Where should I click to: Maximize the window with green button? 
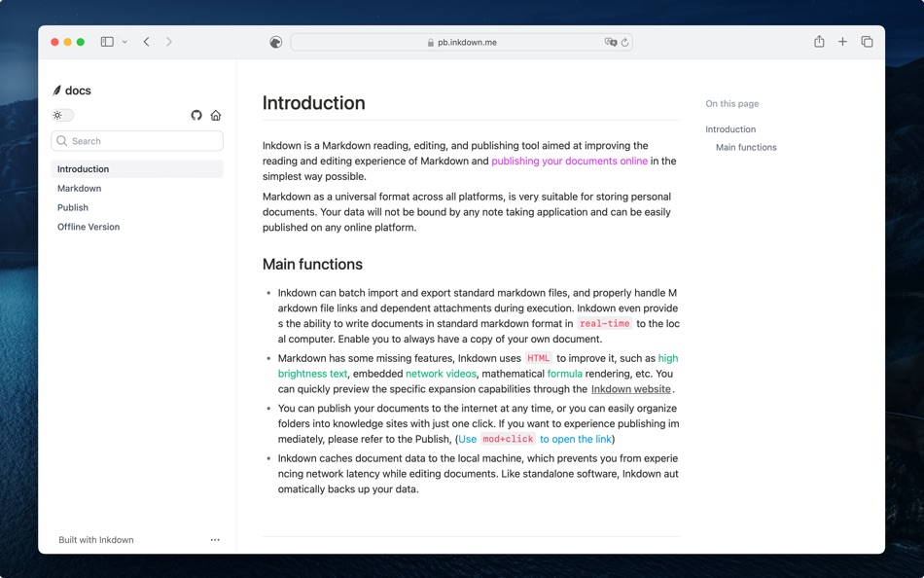[x=81, y=42]
